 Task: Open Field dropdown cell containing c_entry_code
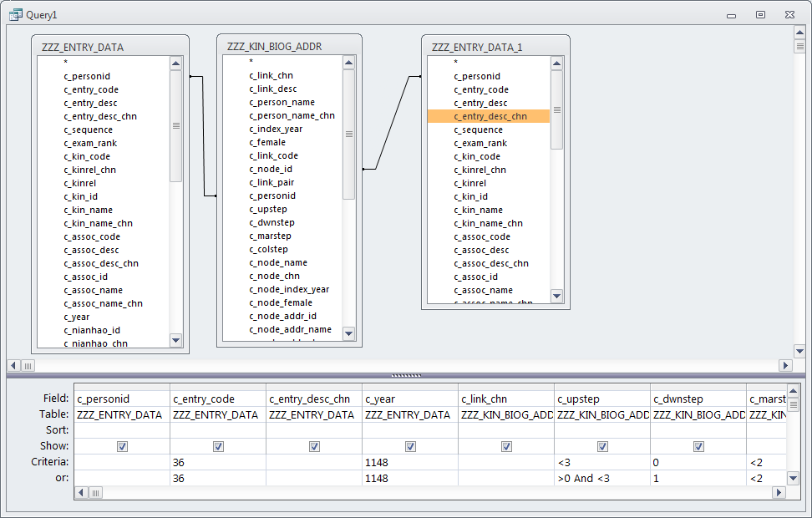pyautogui.click(x=217, y=399)
